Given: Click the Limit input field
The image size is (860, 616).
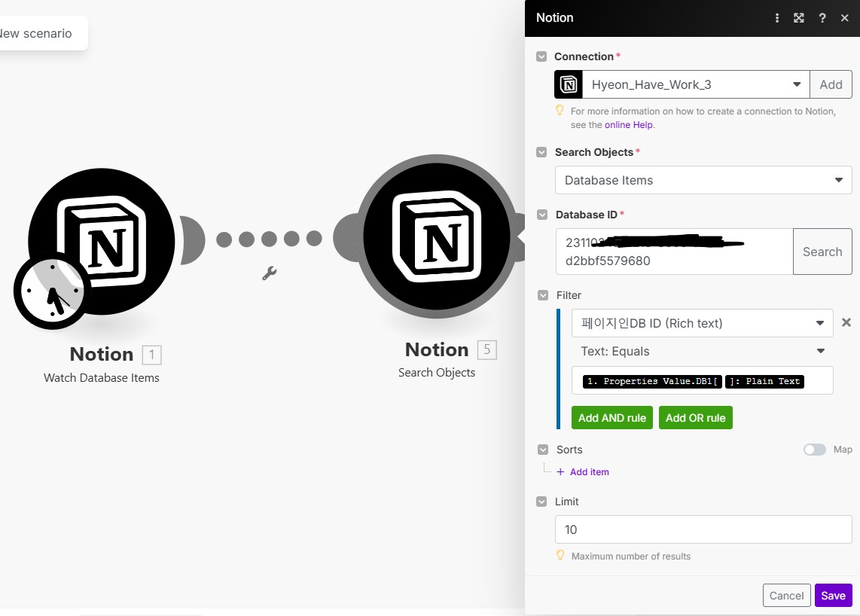Looking at the screenshot, I should [x=703, y=529].
